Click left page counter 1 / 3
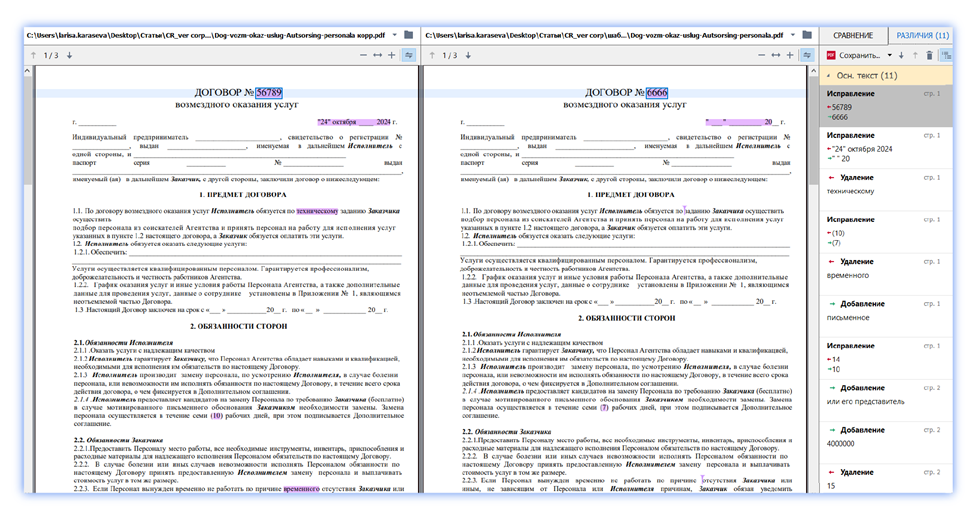Image resolution: width=974 pixels, height=515 pixels. tap(51, 55)
